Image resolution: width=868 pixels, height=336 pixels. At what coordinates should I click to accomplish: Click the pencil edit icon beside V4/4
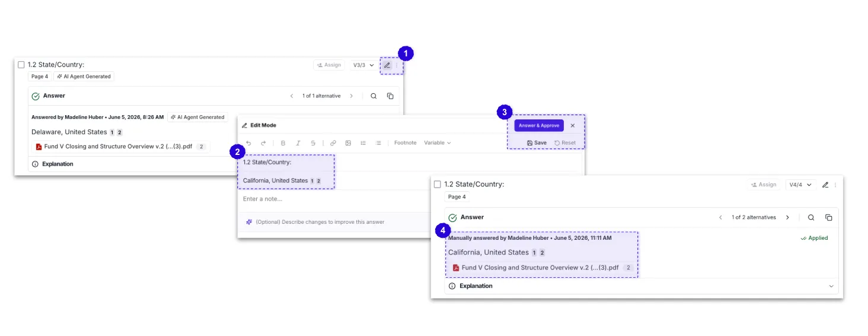(825, 185)
